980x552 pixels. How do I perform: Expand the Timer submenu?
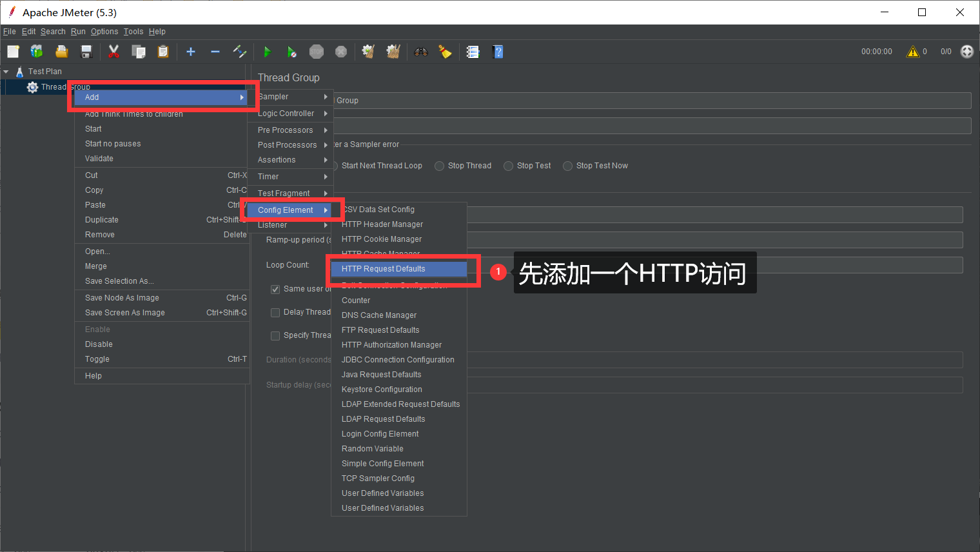[290, 177]
